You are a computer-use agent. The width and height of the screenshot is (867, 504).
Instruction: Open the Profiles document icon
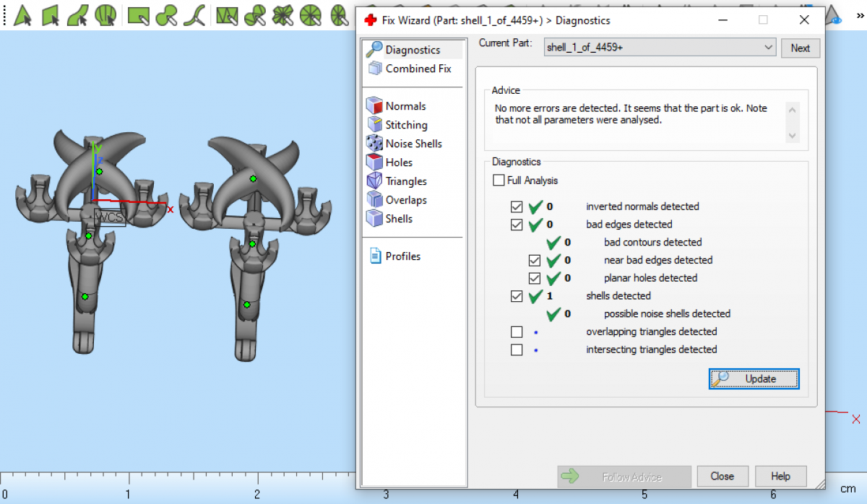point(375,256)
